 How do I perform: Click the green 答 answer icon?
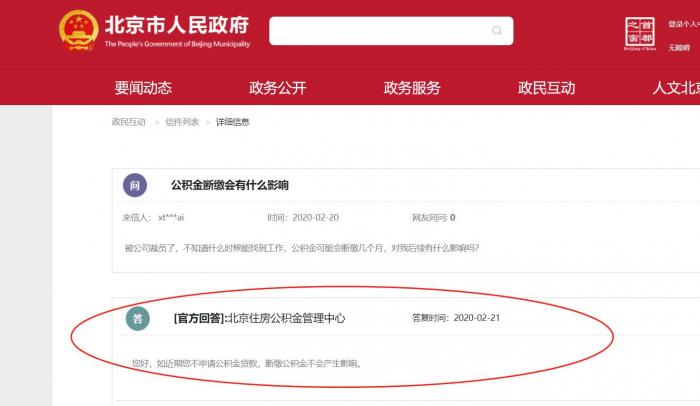click(x=138, y=318)
